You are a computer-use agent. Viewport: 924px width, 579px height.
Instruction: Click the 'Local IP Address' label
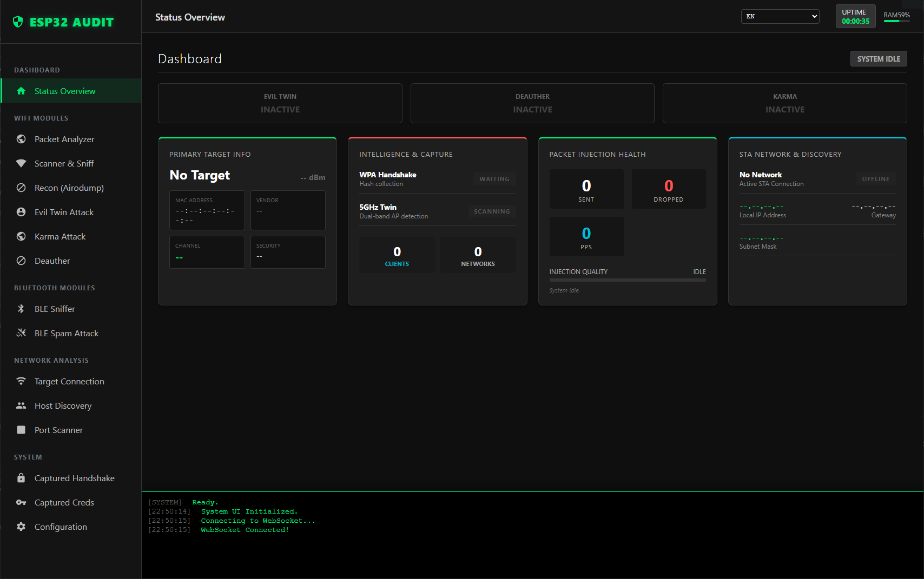(763, 215)
